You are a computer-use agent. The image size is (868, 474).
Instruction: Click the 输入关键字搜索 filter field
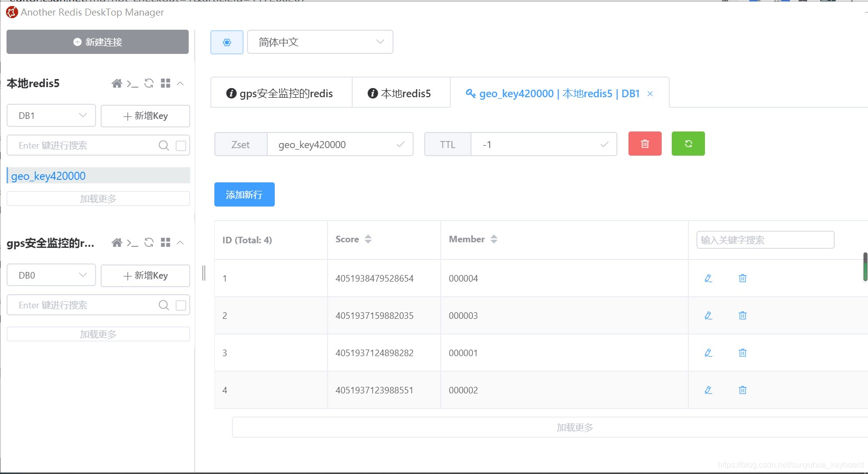pyautogui.click(x=765, y=240)
